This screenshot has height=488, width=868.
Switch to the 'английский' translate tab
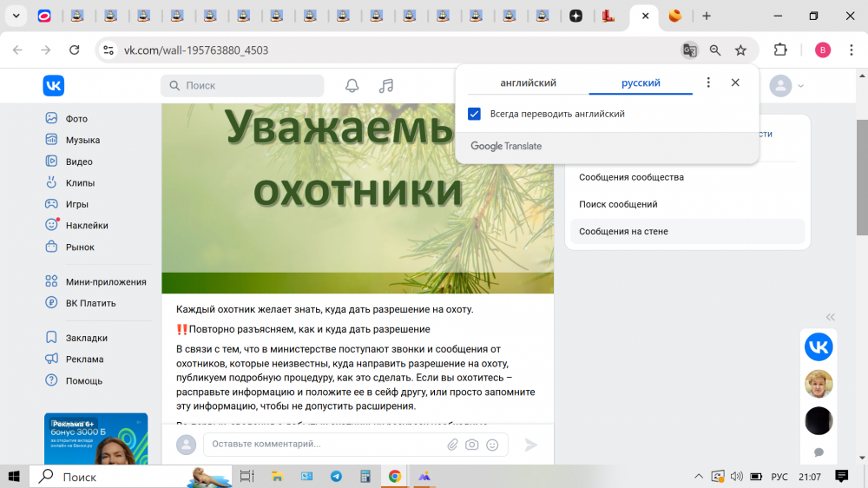click(x=528, y=83)
